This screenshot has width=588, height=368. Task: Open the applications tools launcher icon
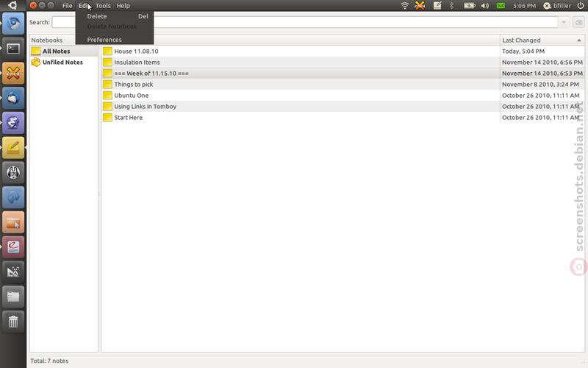click(x=13, y=272)
